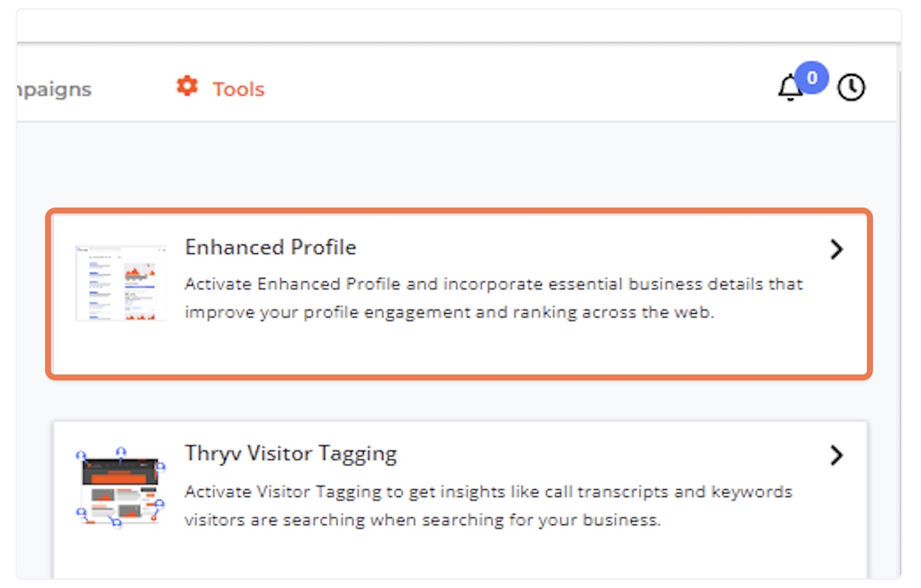The width and height of the screenshot is (921, 588).
Task: Select the Thryv Visitor Tagging card
Action: [460, 500]
